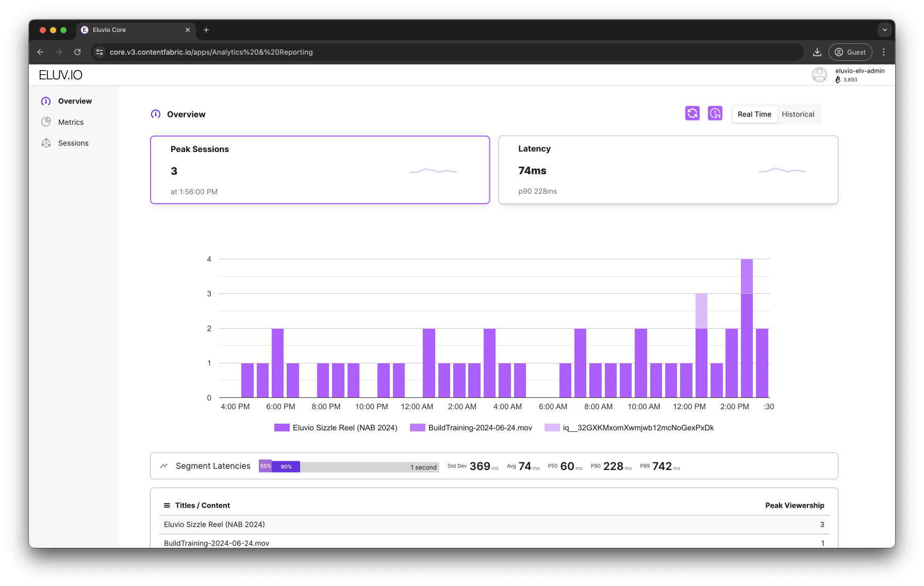Click the purple refresh data icon
This screenshot has width=924, height=586.
pyautogui.click(x=692, y=113)
